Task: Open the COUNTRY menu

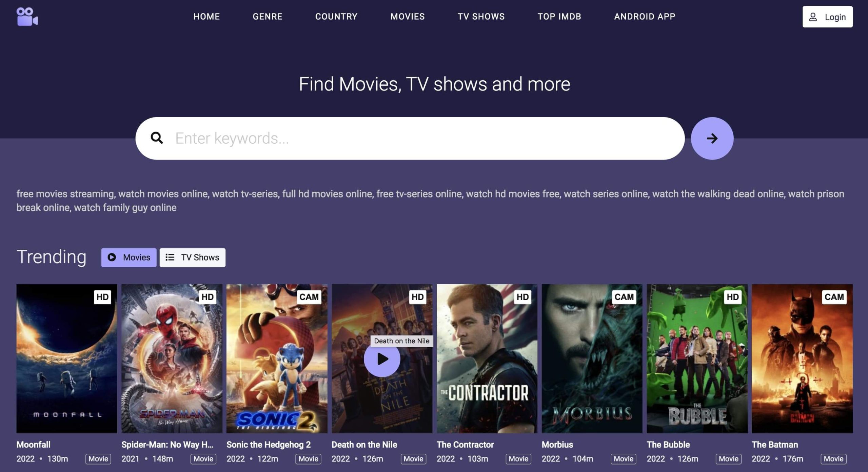Action: click(336, 16)
